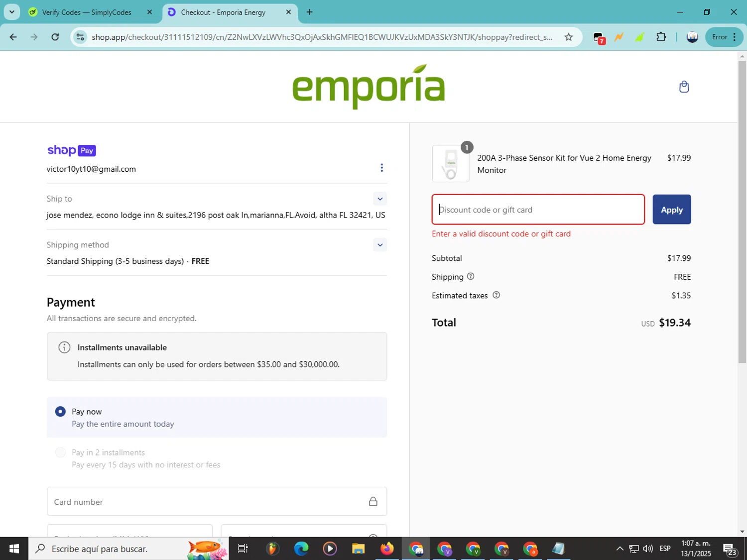Click the Estimated taxes value $1.35
This screenshot has height=560, width=747.
(681, 296)
